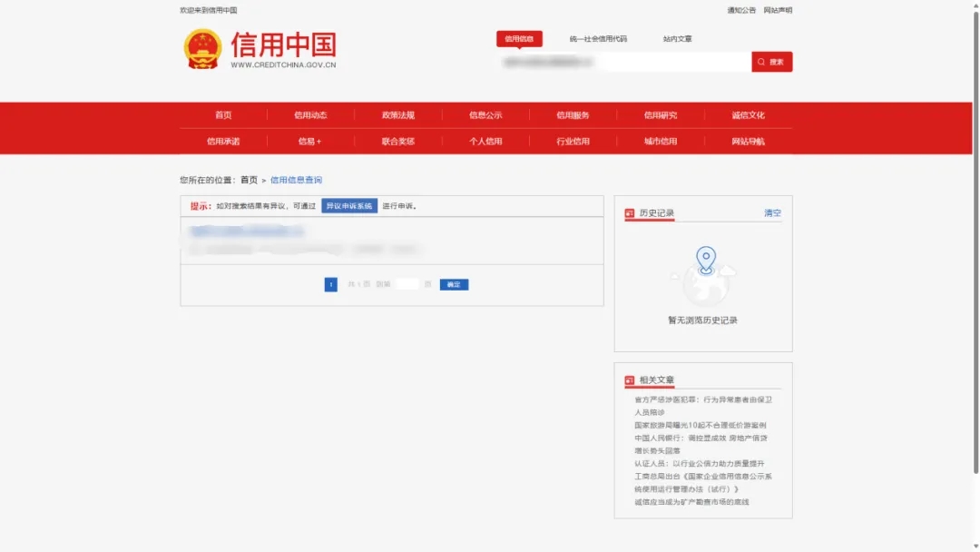The height and width of the screenshot is (552, 980).
Task: Open the 通知公告 link at top
Action: point(741,10)
